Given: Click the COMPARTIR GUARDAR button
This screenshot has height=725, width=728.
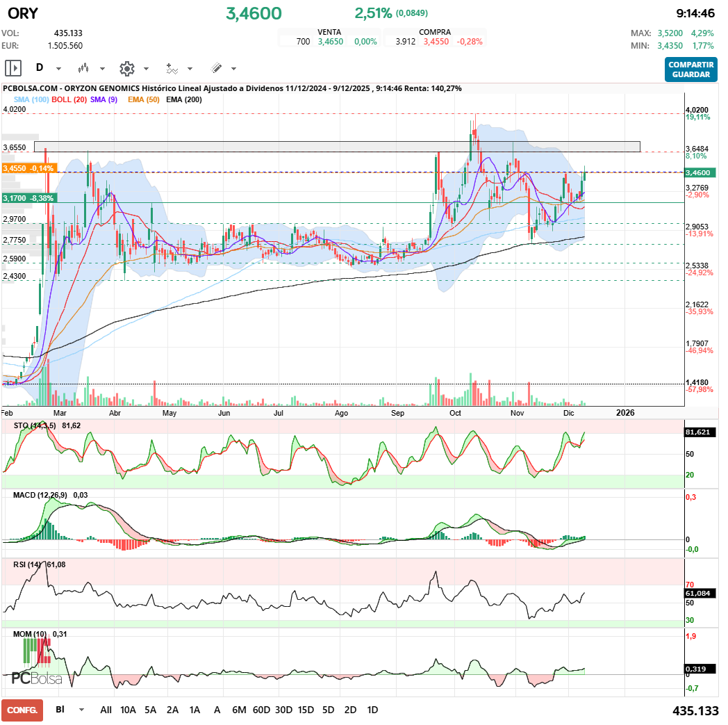Looking at the screenshot, I should (690, 70).
